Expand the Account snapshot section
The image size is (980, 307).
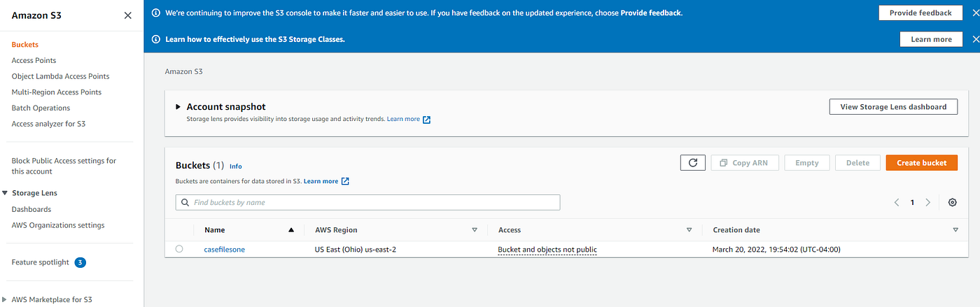click(x=178, y=107)
